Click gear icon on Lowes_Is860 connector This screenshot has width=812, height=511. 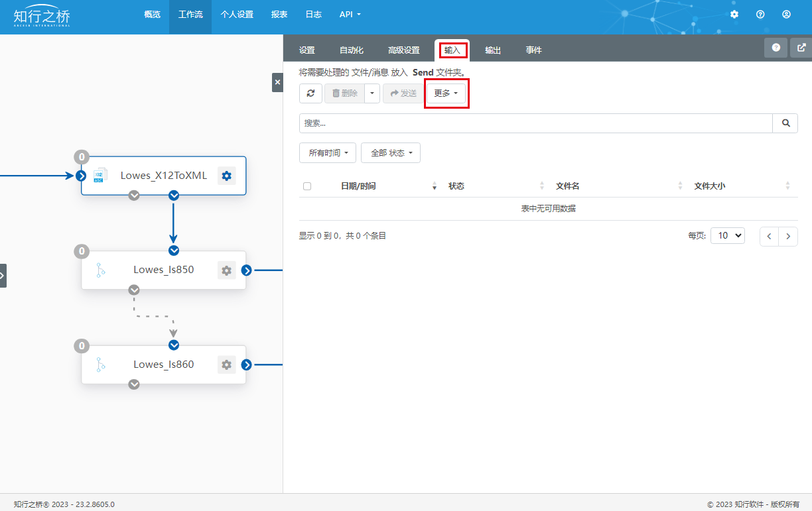tap(227, 365)
